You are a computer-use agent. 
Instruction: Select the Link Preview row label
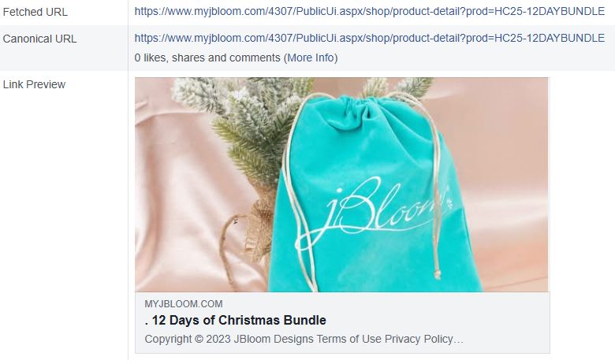coord(34,84)
